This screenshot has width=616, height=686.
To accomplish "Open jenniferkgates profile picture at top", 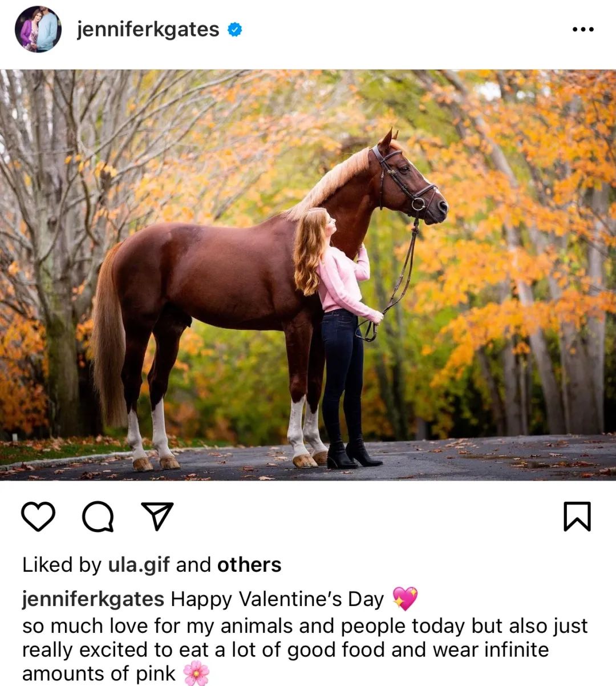I will coord(38,29).
